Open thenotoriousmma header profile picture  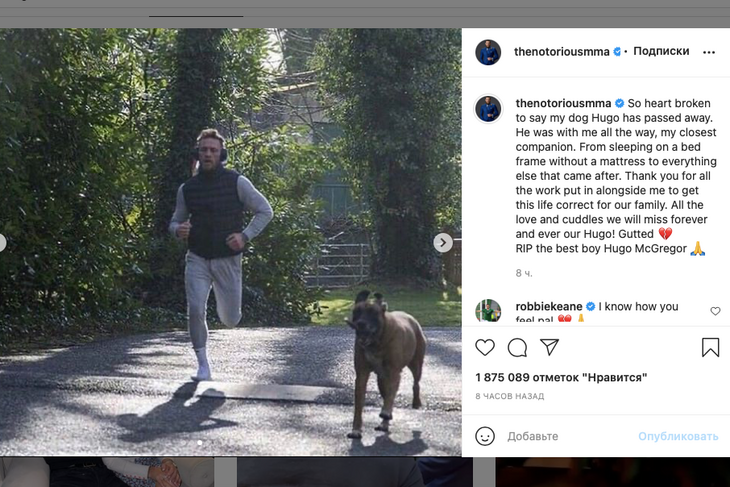[x=488, y=52]
